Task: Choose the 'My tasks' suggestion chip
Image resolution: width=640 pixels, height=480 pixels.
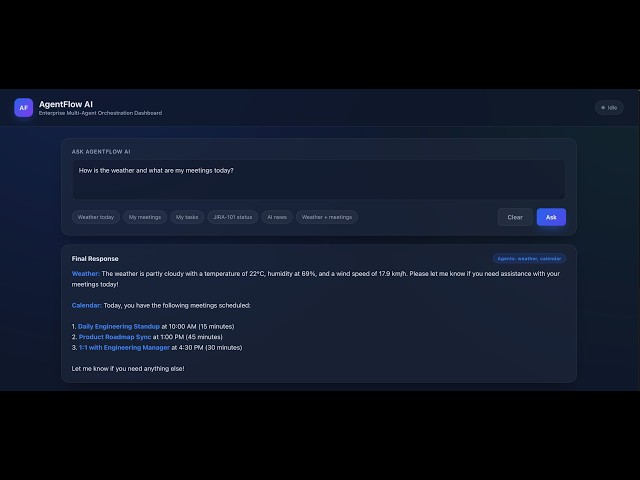Action: pos(187,217)
